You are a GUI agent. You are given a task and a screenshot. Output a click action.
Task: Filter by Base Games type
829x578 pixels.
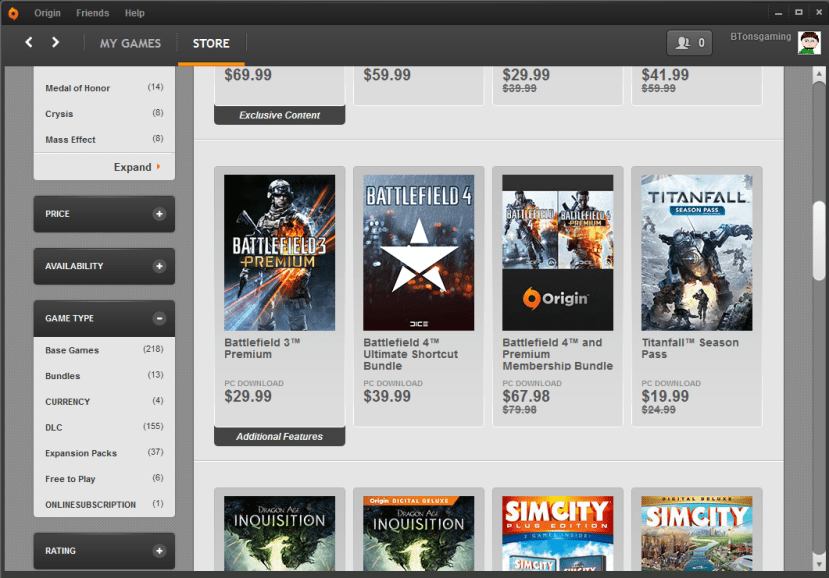tap(72, 350)
